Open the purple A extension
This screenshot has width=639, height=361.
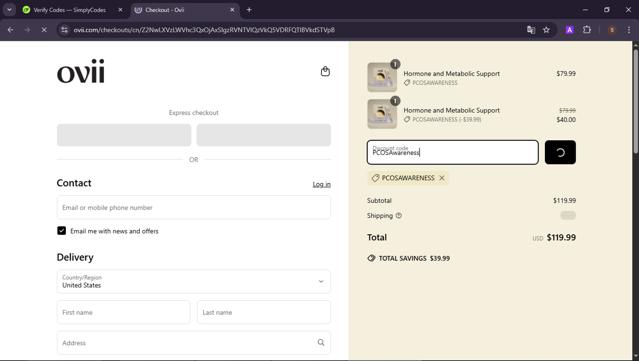point(570,30)
